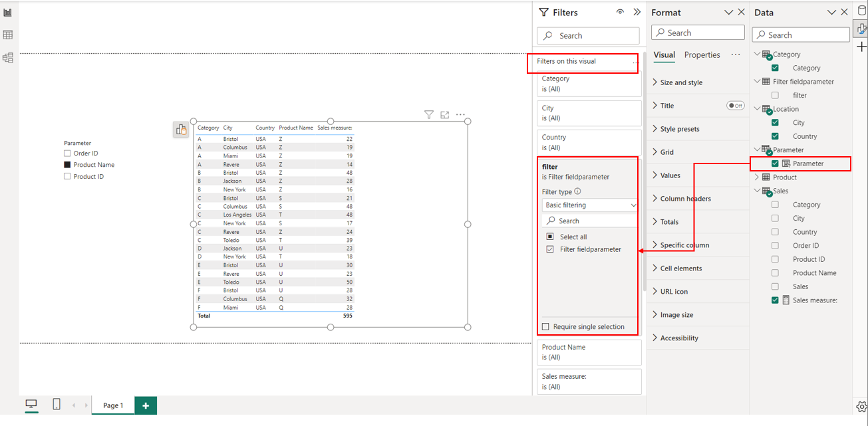Screen dimensions: 868x426
Task: Toggle Product Name slicer option
Action: [x=67, y=165]
